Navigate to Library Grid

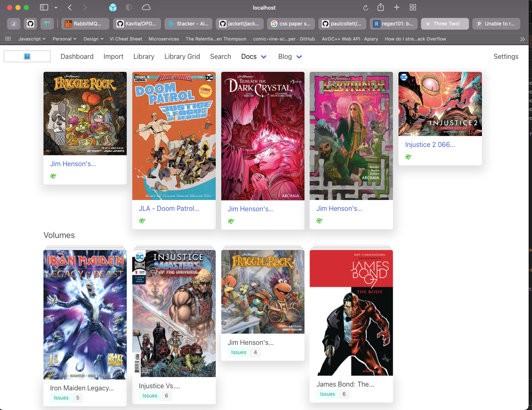pyautogui.click(x=182, y=56)
